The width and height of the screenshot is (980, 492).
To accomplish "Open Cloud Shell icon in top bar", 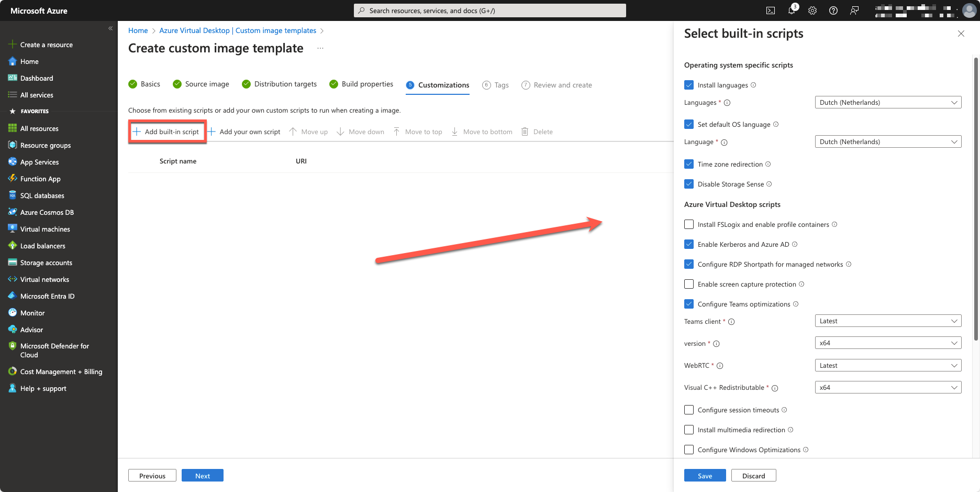I will pos(771,10).
